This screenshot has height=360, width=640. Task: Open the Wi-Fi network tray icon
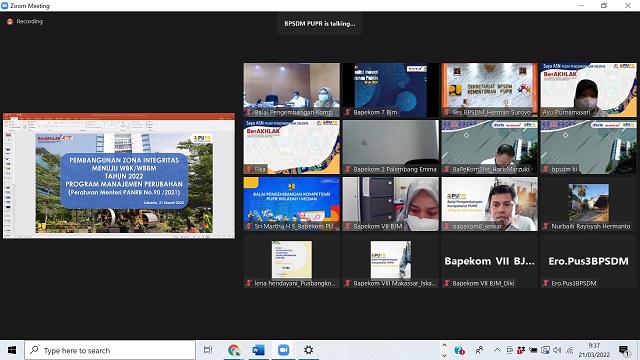pos(570,350)
